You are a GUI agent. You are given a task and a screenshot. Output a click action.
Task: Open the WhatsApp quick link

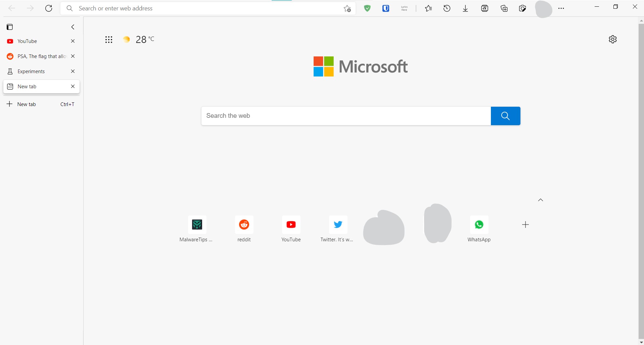click(x=479, y=229)
